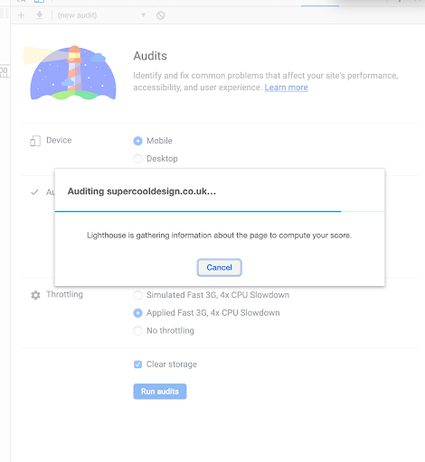Screen dimensions: 425x462
Task: Click the Lighthouse logo illustration
Action: [x=71, y=73]
